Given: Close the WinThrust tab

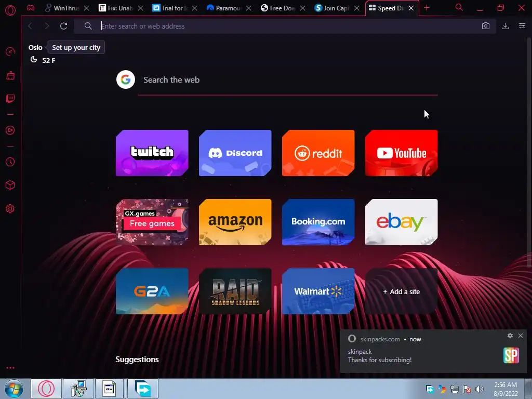Looking at the screenshot, I should pos(87,8).
